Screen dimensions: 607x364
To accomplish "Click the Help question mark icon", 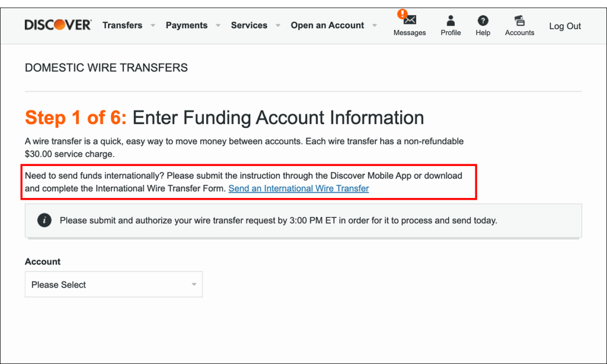I will click(483, 21).
